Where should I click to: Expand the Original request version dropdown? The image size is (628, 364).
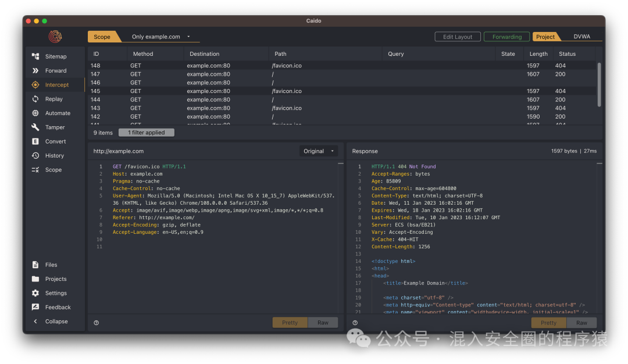(x=319, y=151)
